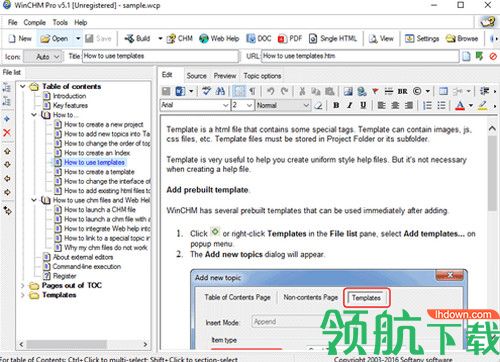Click the View toolbar button
Image resolution: width=500 pixels, height=362 pixels.
click(x=381, y=39)
